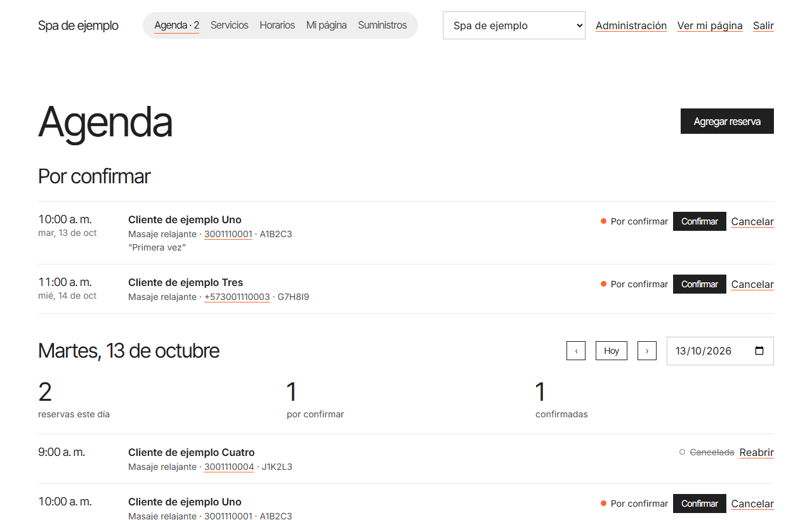Confirm the 10:00 booking in the Martes day list
812x520 pixels.
coord(700,504)
